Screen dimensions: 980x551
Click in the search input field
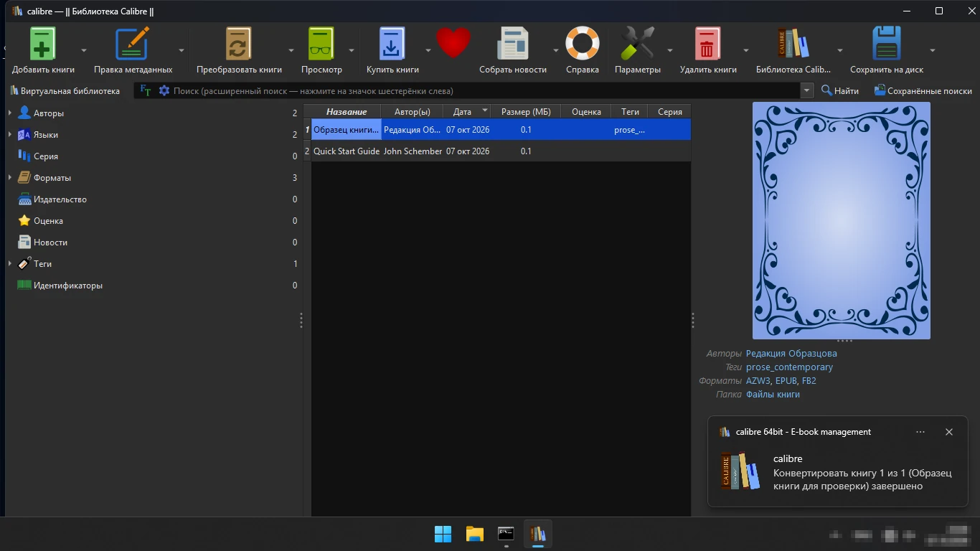[x=485, y=91]
